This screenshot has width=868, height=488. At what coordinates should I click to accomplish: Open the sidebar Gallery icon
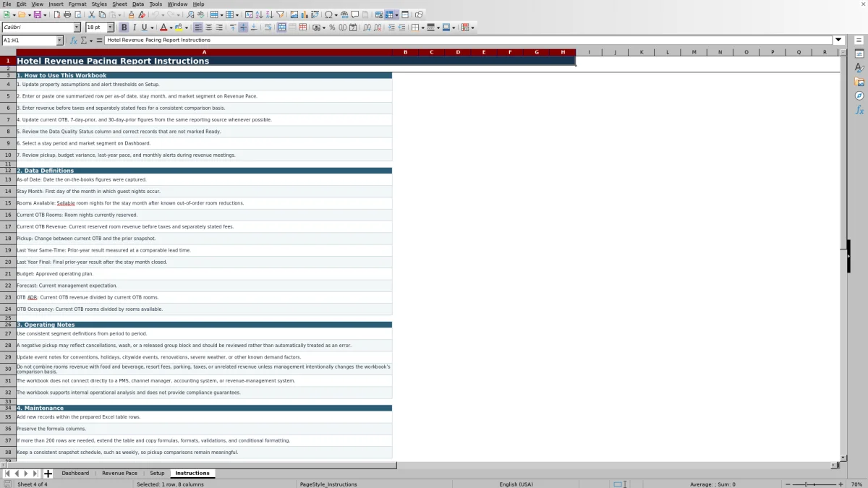click(x=859, y=82)
